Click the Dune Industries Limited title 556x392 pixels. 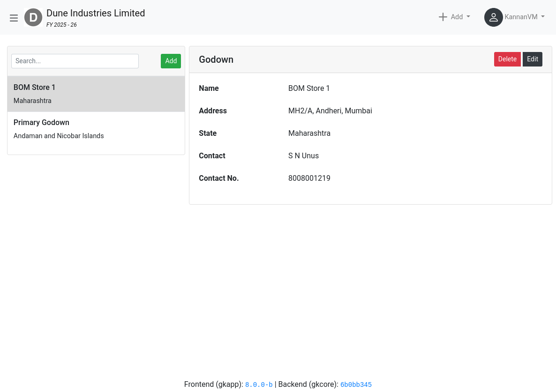pos(96,13)
